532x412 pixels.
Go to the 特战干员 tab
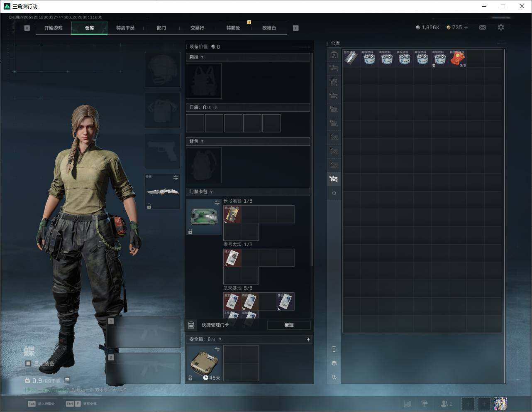(x=125, y=28)
